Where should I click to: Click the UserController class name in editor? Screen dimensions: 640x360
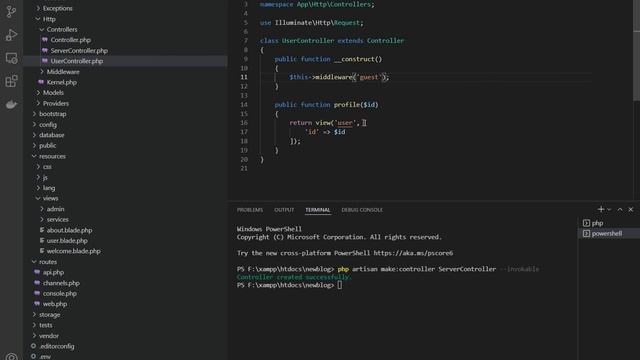click(308, 41)
